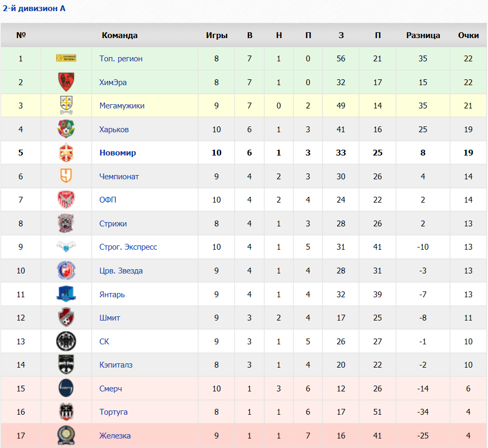This screenshot has width=488, height=448.
Task: Open the Црв. Звезда team page
Action: pos(121,271)
